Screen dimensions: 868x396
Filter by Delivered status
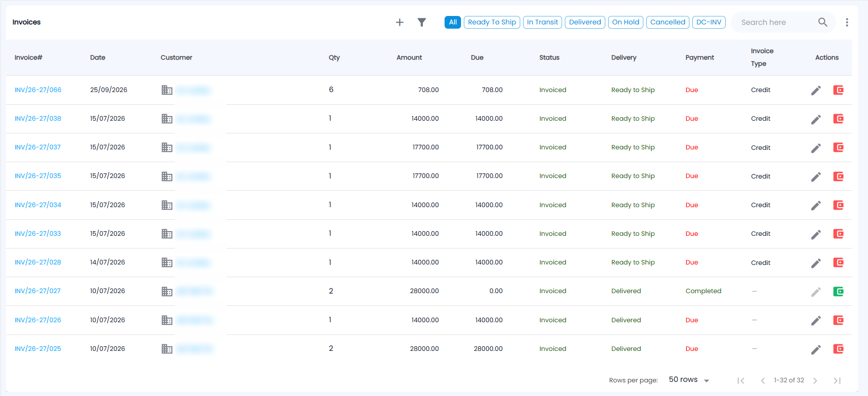(585, 22)
